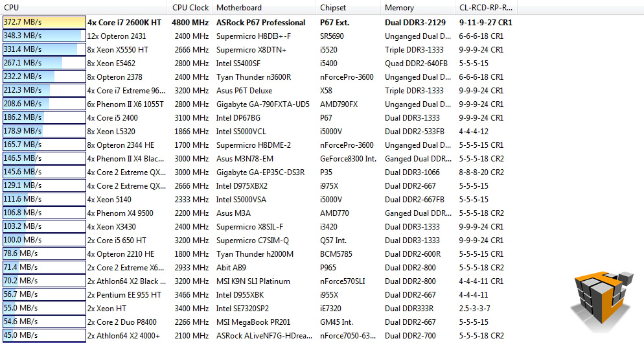Screen dimensions: 644x343
Task: Click the 4800 MHz CPU clock cell
Action: pos(190,23)
